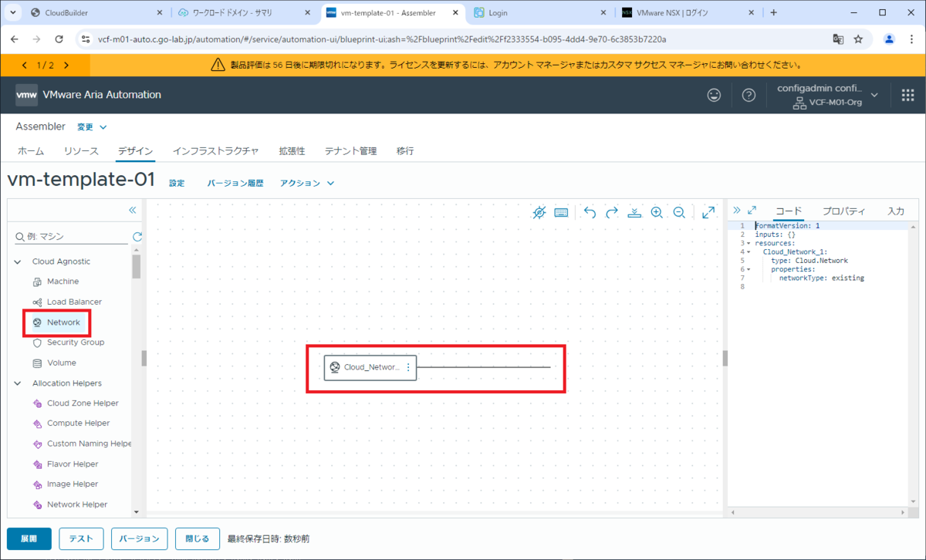
Task: Click the undo arrow icon
Action: (590, 212)
